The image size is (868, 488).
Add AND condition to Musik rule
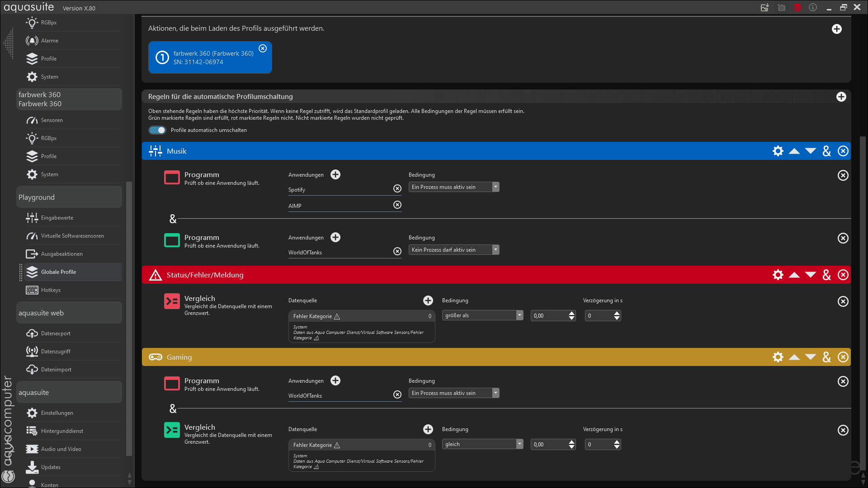tap(826, 151)
